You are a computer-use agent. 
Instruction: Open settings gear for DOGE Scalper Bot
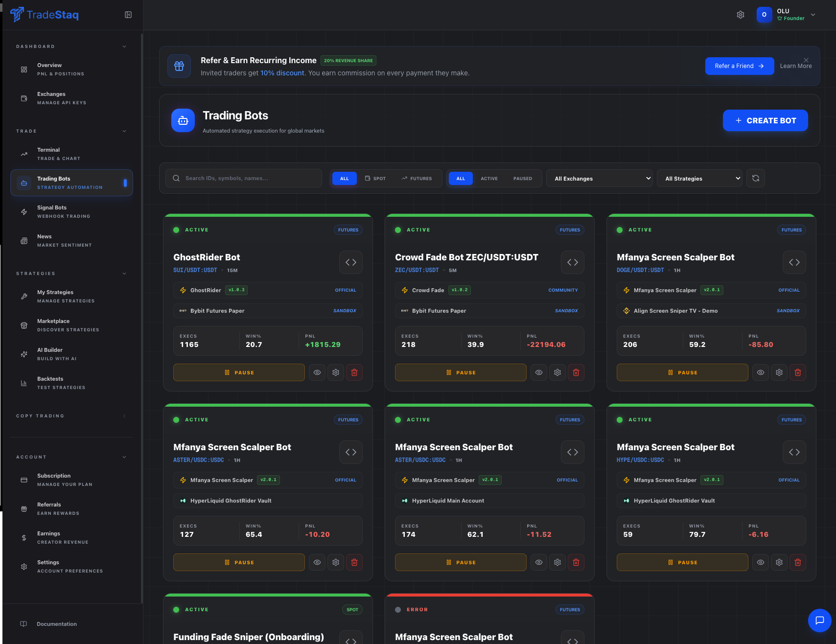[x=779, y=372]
